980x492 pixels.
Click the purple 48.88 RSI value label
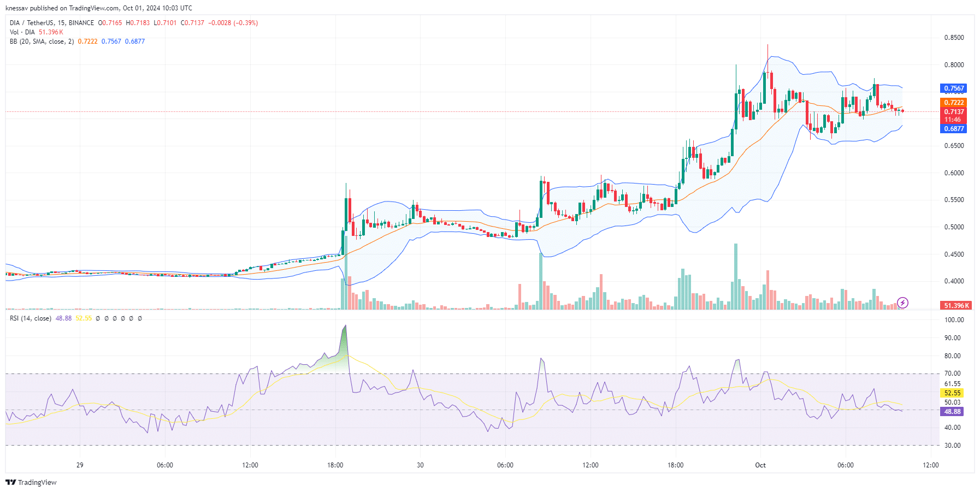pyautogui.click(x=952, y=412)
